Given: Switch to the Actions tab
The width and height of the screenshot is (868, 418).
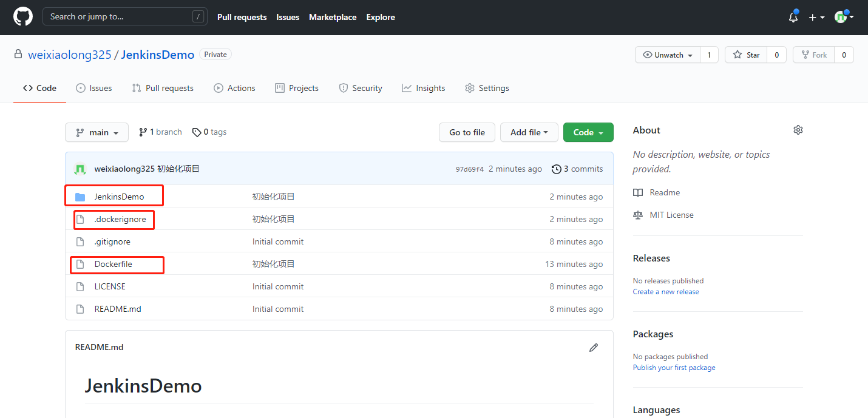Looking at the screenshot, I should click(234, 88).
